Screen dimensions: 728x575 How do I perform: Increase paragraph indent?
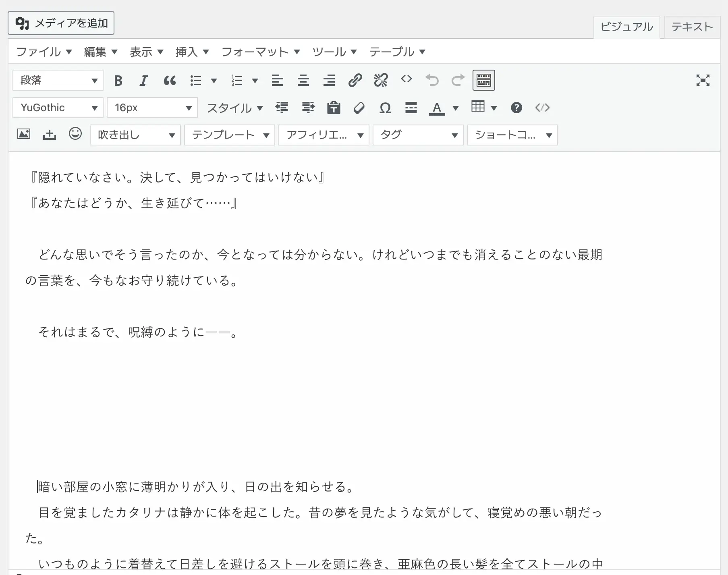pos(308,108)
